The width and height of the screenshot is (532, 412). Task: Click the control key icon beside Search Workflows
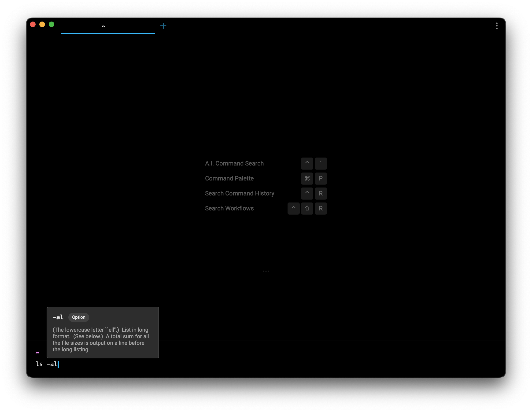click(294, 208)
